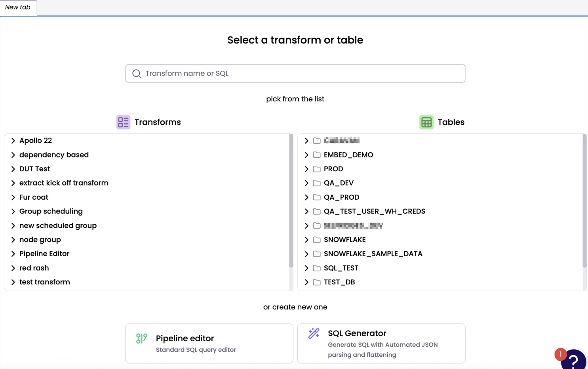Expand the Pipeline Editor transform group

tap(13, 254)
